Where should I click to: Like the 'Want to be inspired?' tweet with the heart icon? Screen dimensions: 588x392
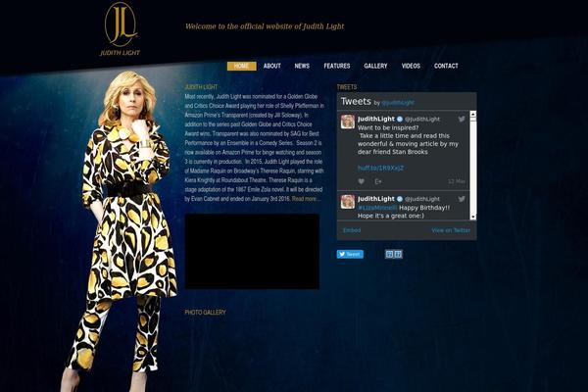(x=361, y=181)
